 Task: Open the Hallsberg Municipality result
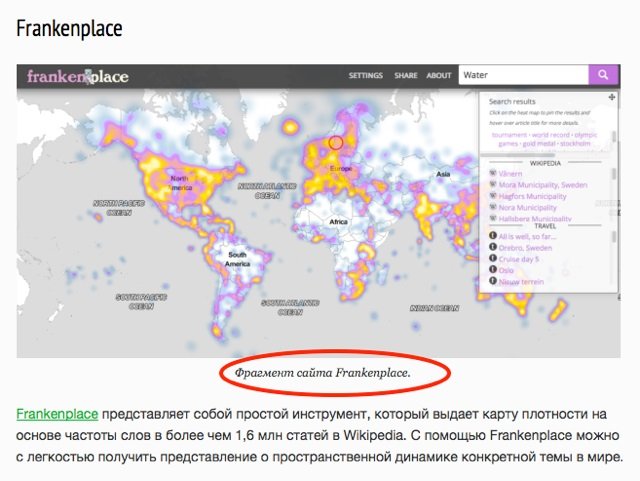(535, 219)
